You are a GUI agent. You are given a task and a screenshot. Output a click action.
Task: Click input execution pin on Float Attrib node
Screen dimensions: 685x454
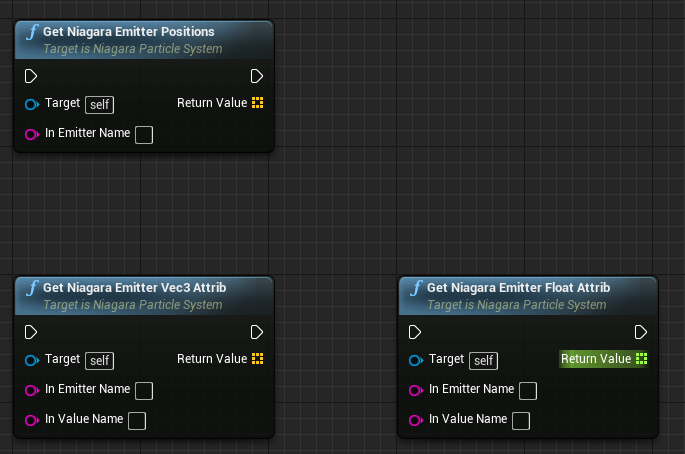click(x=415, y=332)
